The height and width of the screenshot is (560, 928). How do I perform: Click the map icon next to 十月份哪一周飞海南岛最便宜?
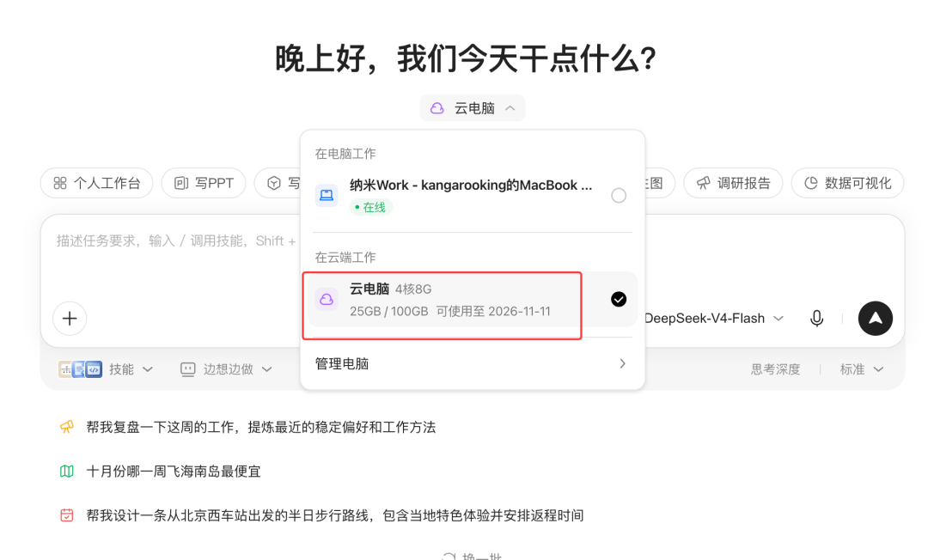[x=67, y=472]
